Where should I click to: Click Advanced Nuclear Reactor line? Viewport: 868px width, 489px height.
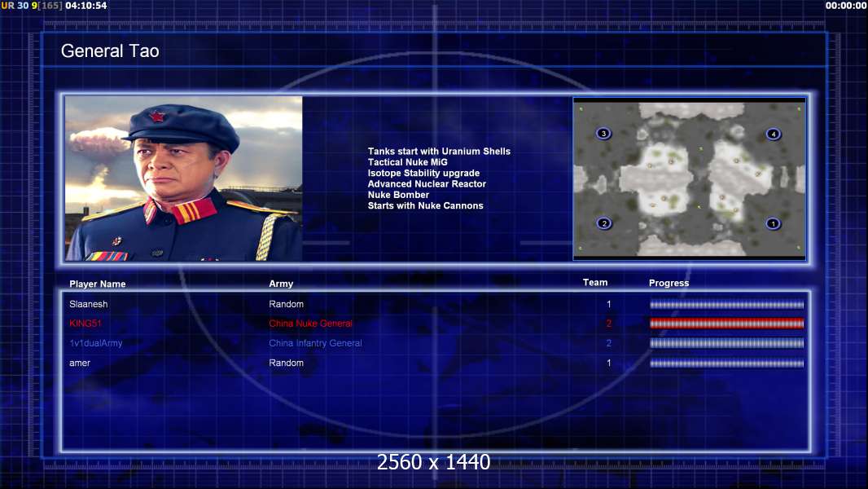(427, 184)
